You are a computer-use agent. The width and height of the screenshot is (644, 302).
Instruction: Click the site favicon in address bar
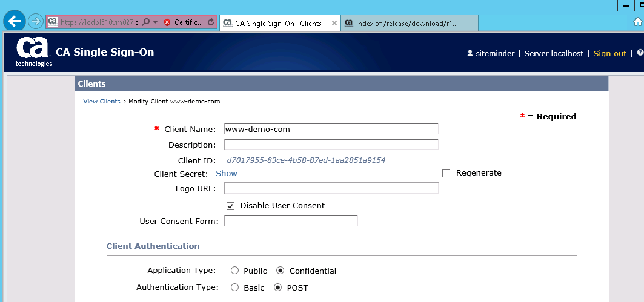click(52, 22)
